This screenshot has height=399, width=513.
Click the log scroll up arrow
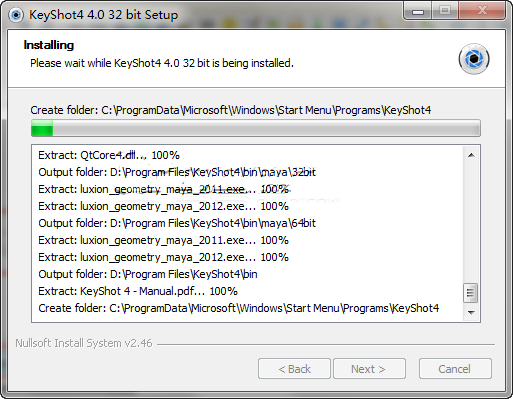pyautogui.click(x=471, y=155)
